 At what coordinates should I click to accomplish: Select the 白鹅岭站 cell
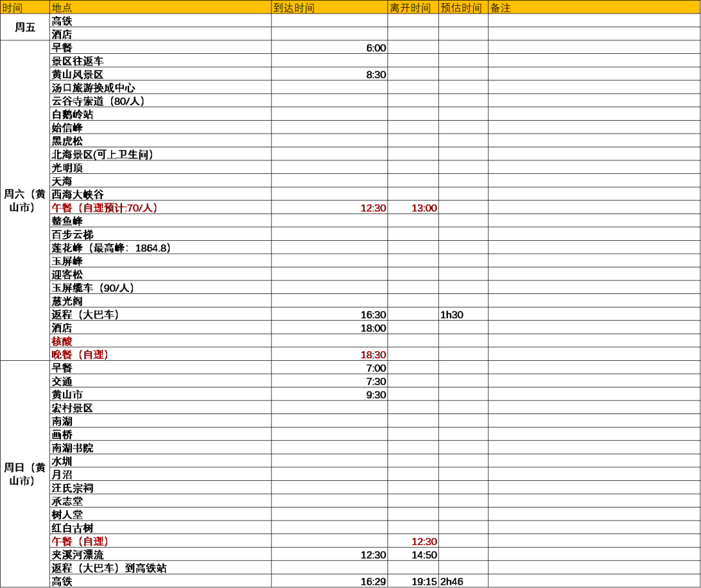pos(160,114)
